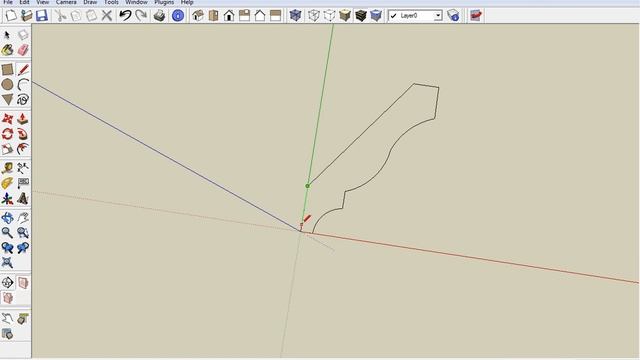The width and height of the screenshot is (640, 360).
Task: Open the Camera menu
Action: [x=66, y=2]
